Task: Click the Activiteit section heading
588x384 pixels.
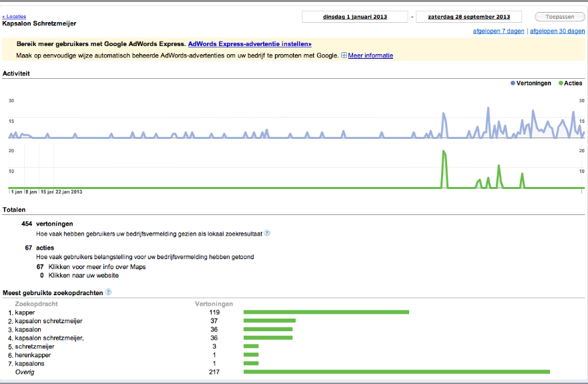Action: 16,73
